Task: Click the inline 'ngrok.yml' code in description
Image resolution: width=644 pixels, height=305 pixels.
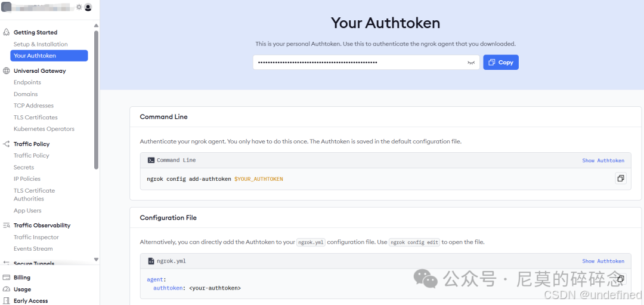Action: (311, 242)
